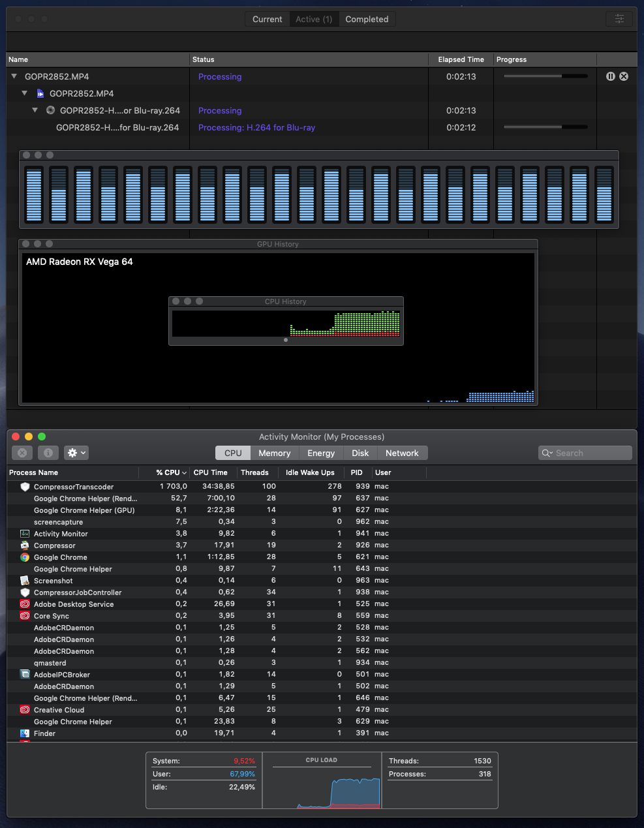The width and height of the screenshot is (644, 828).
Task: Sort by Idle Wake Ups column
Action: pyautogui.click(x=311, y=472)
